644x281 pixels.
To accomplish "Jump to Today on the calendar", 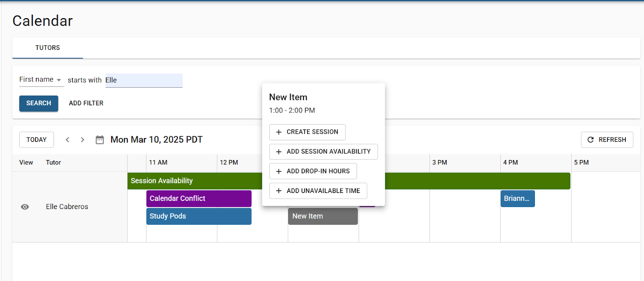I will tap(37, 139).
